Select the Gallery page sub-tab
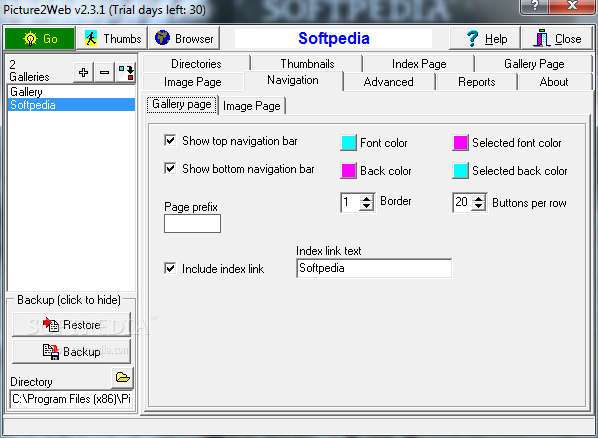The height and width of the screenshot is (438, 598). (182, 105)
